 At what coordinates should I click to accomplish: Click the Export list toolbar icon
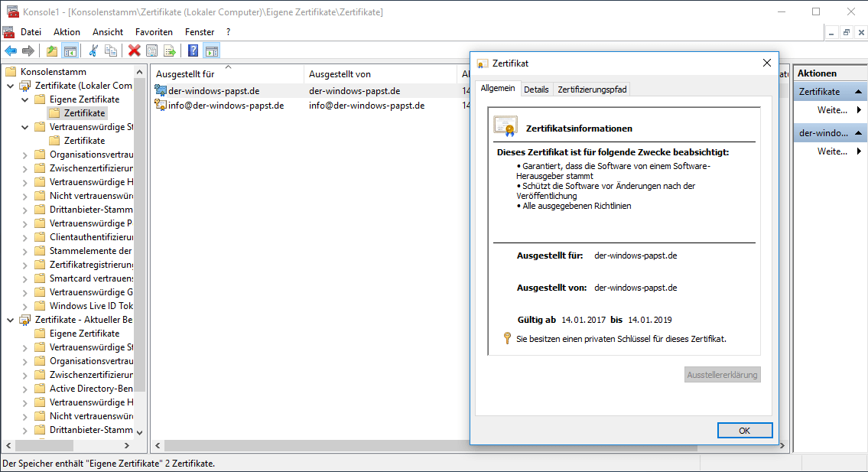(x=170, y=50)
